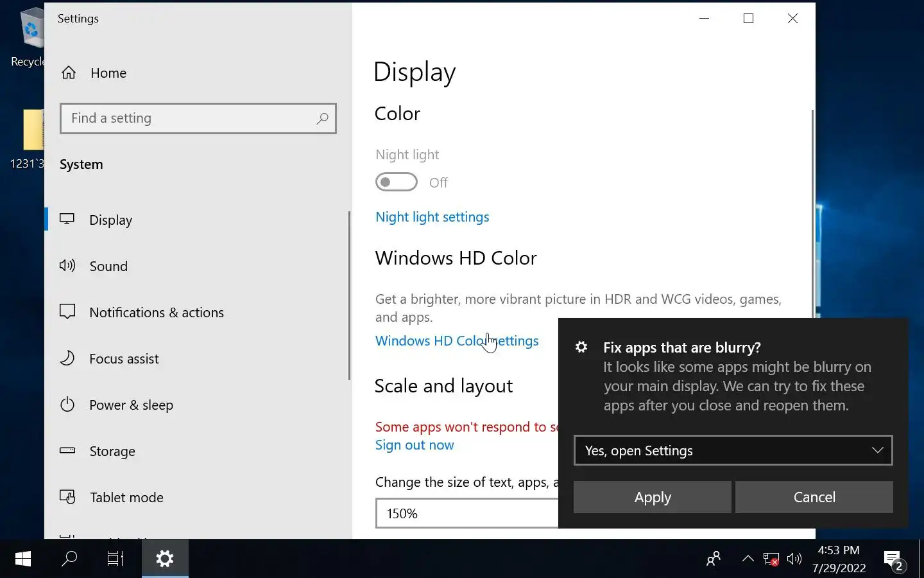
Task: Show hidden tray icons chevron
Action: point(748,559)
